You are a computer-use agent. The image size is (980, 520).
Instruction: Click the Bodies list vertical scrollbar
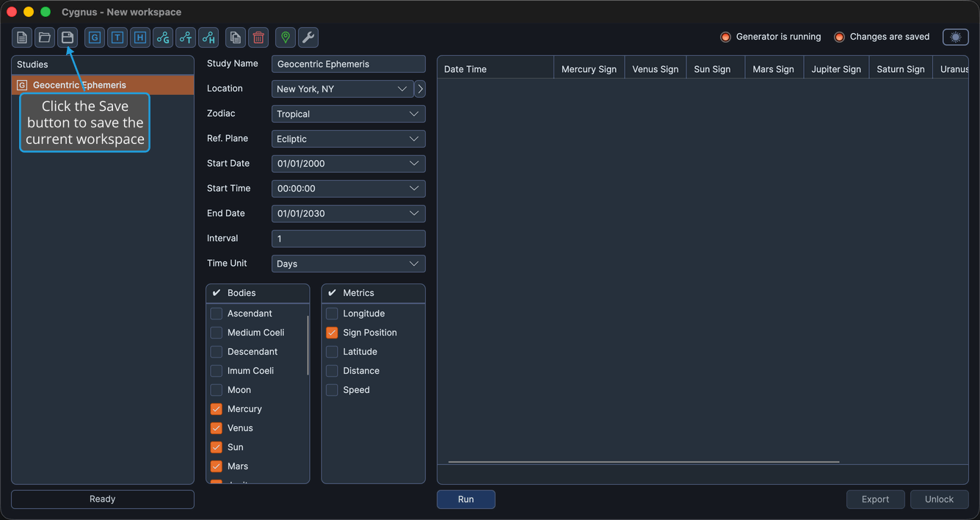308,345
